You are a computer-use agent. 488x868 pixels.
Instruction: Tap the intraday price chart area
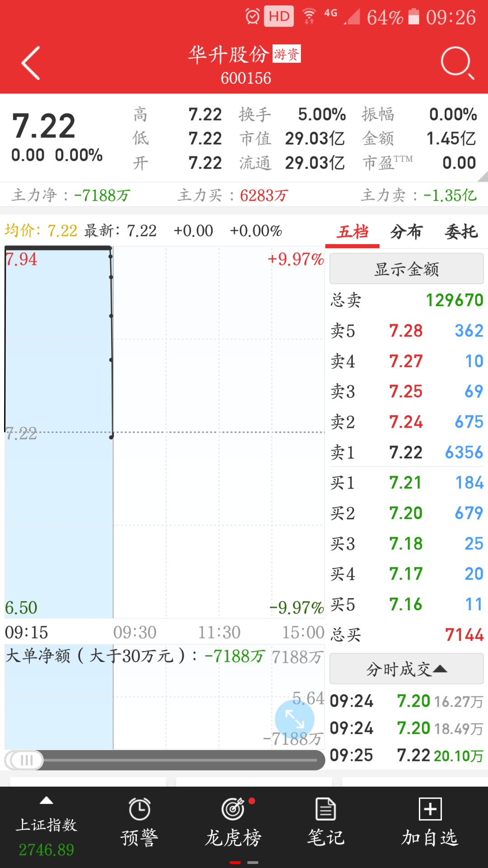tap(164, 432)
